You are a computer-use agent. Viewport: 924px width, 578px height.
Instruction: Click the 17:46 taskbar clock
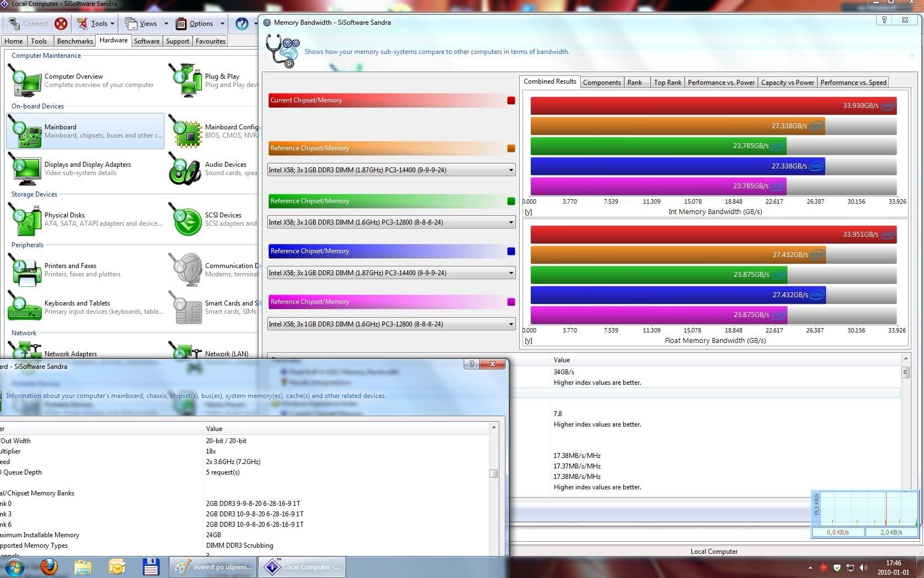893,563
